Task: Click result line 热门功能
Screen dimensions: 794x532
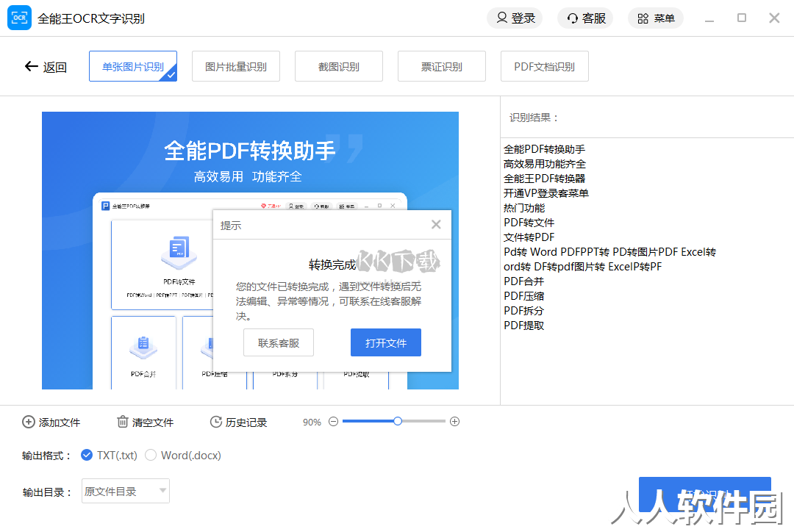Action: pyautogui.click(x=524, y=208)
